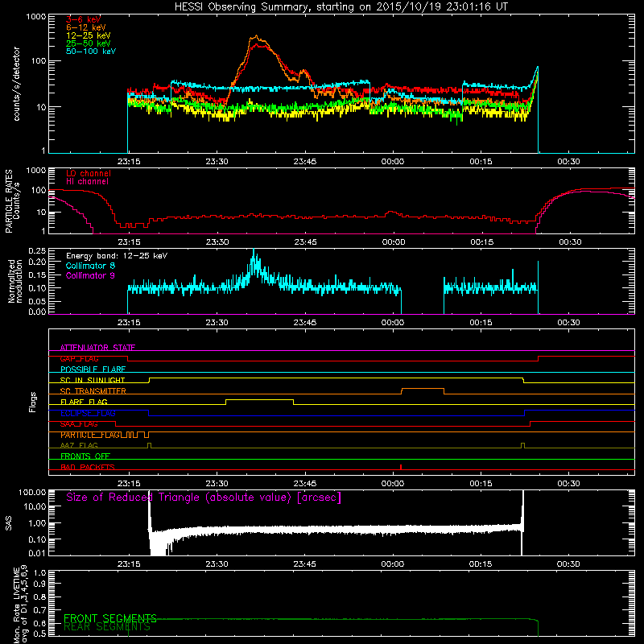Click the POSSIBLE_FLARE flag label
This screenshot has width=644, height=644.
93,369
